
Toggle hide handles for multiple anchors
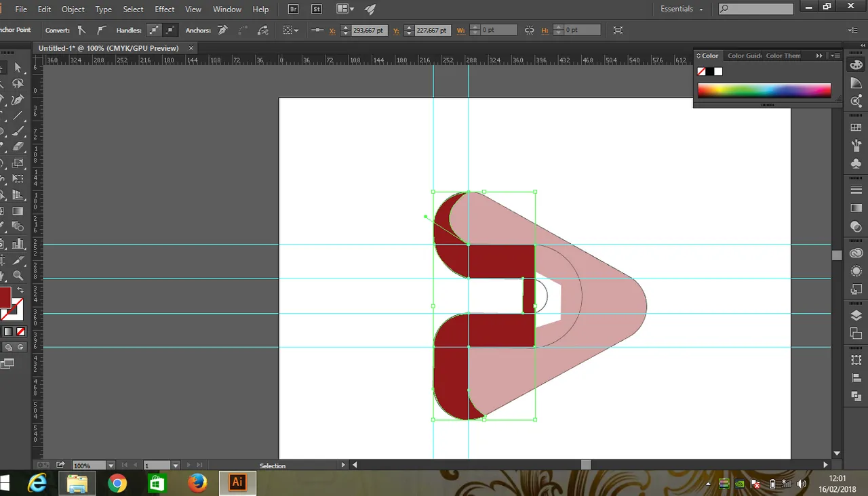tap(170, 30)
